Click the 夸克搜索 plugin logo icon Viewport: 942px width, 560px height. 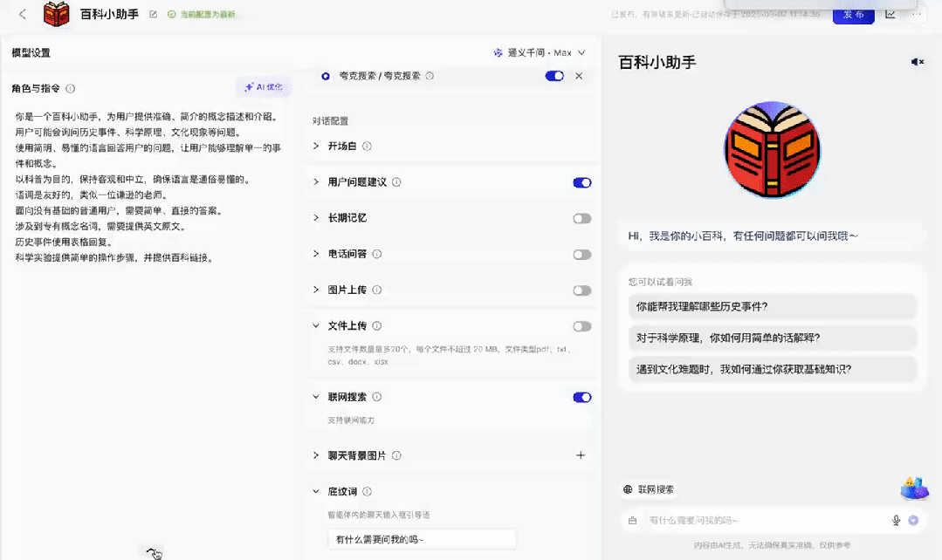[325, 76]
